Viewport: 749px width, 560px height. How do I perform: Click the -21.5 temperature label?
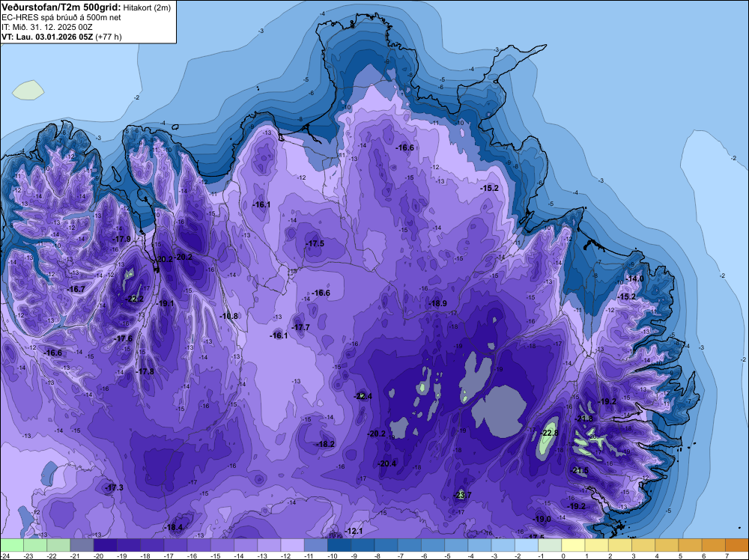(580, 471)
